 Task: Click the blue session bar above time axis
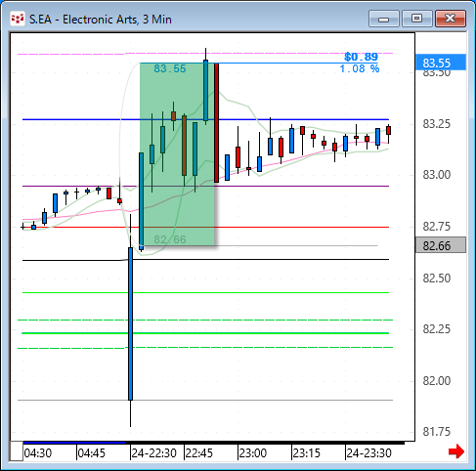coord(74,443)
